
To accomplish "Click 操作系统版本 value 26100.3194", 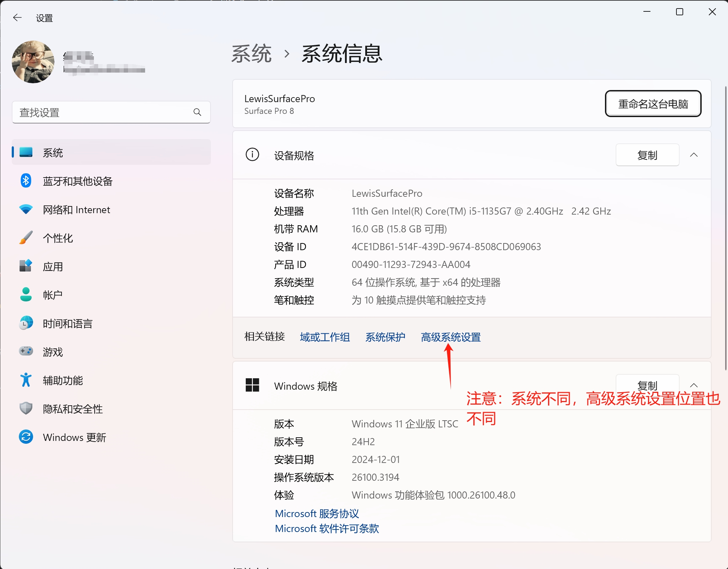I will pyautogui.click(x=375, y=478).
